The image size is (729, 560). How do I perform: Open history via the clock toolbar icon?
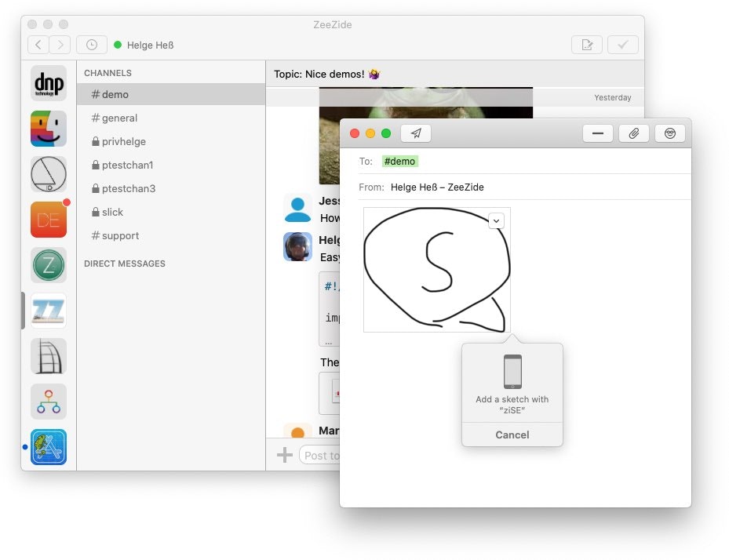[x=92, y=45]
